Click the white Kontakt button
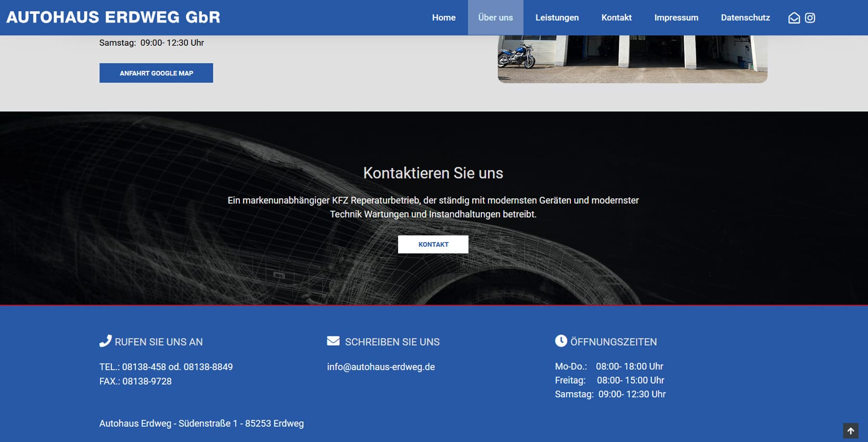This screenshot has width=868, height=442. [x=433, y=244]
